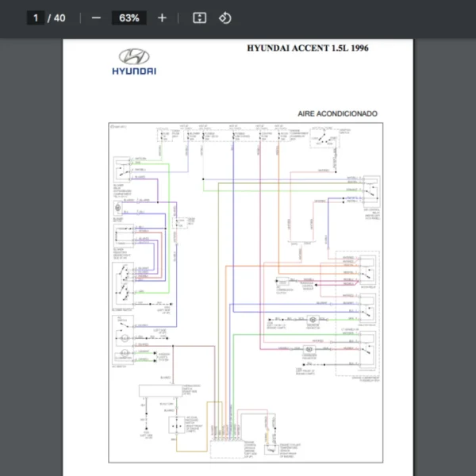Viewport: 476px width, 476px height.
Task: Click the total page count 40
Action: click(59, 17)
